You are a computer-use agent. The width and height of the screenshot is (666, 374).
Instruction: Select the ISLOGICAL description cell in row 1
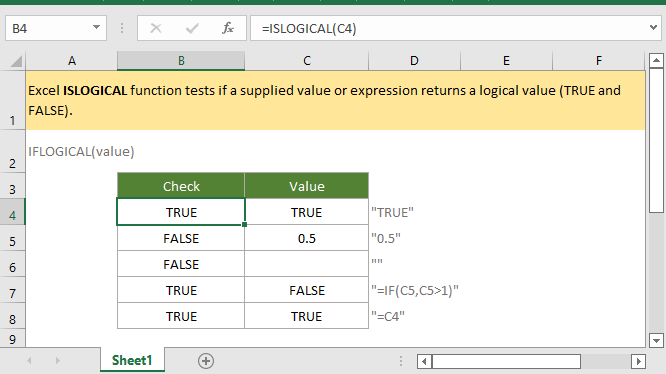336,100
